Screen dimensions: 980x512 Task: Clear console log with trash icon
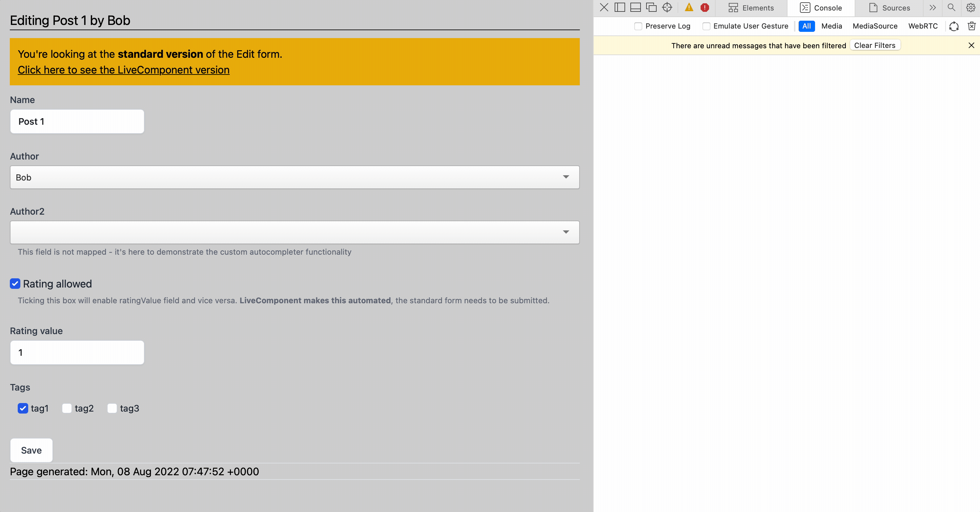[x=971, y=26]
